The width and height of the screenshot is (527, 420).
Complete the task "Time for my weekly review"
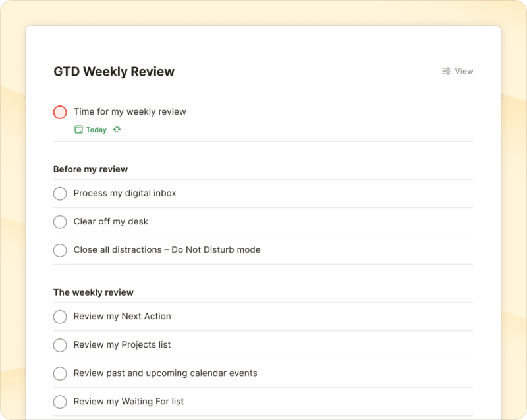point(60,112)
